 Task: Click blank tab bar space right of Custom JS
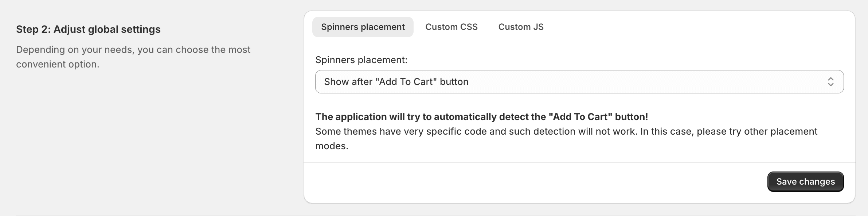click(700, 27)
